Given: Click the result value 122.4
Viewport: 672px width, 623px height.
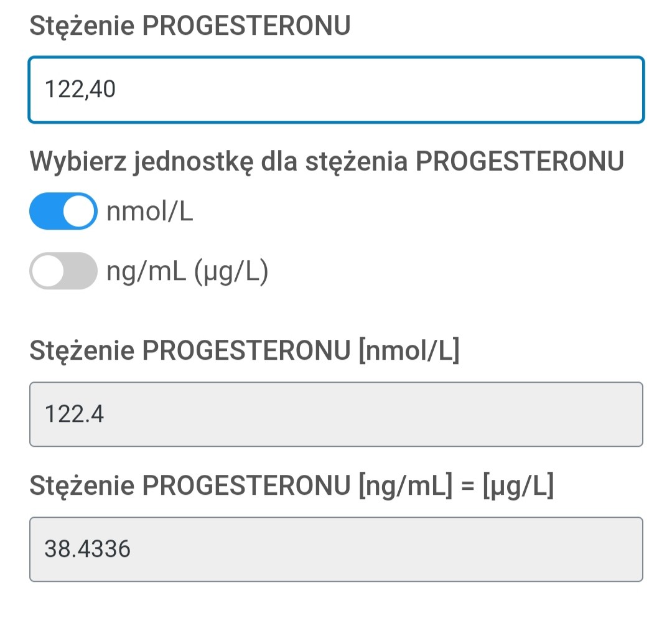Looking at the screenshot, I should pyautogui.click(x=74, y=414).
